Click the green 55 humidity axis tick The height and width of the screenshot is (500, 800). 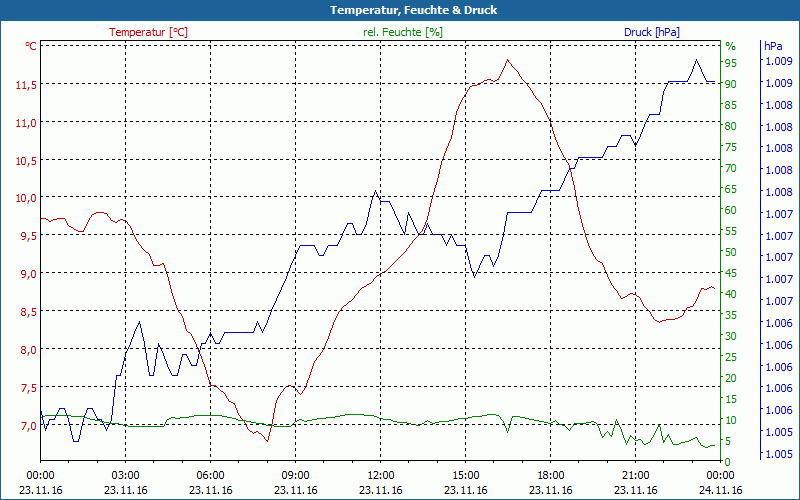[731, 231]
